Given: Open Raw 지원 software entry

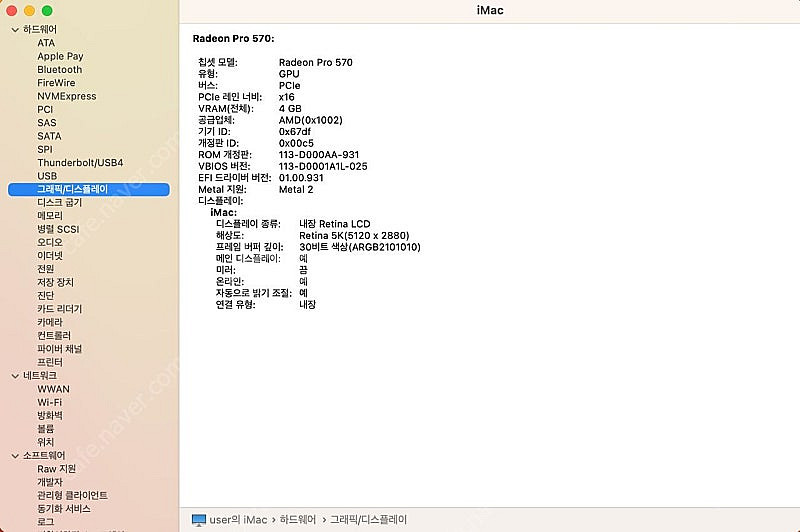Looking at the screenshot, I should tap(56, 468).
